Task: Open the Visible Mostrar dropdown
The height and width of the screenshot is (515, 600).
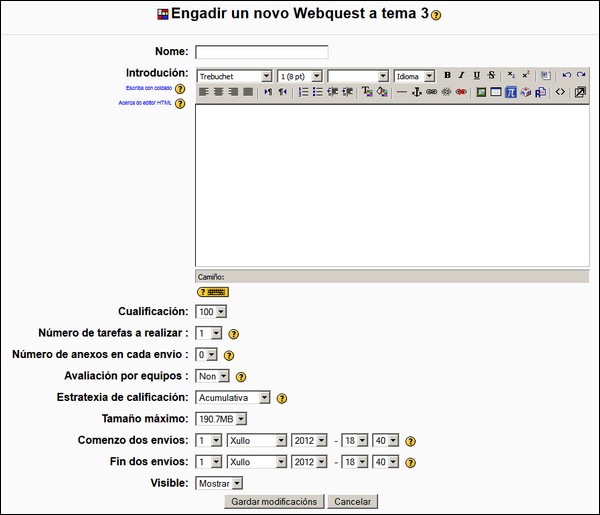Action: coord(219,483)
